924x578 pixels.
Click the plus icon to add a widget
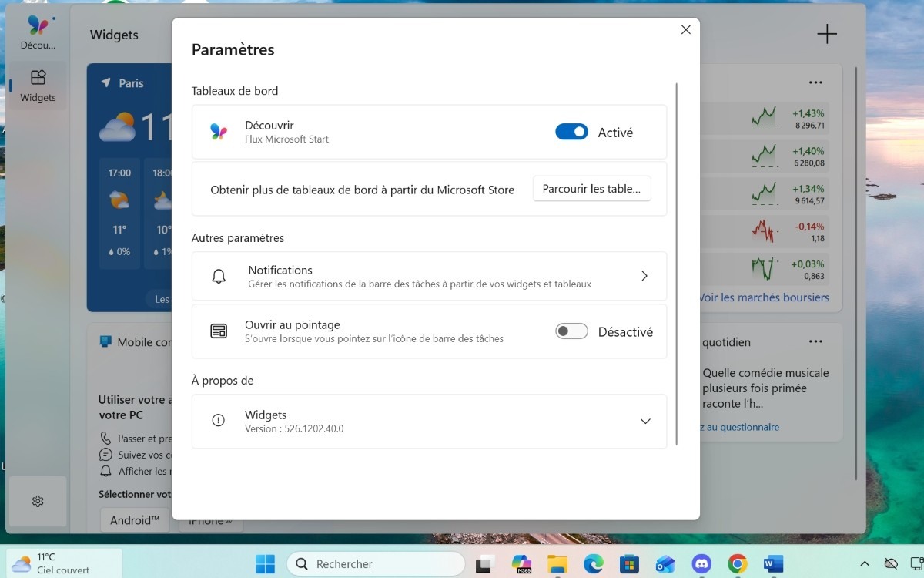click(826, 34)
